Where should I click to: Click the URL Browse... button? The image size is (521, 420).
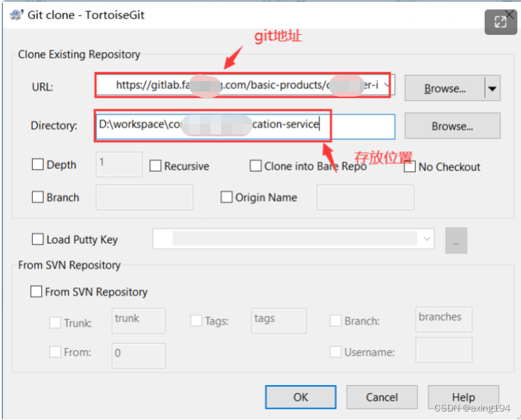[x=445, y=88]
